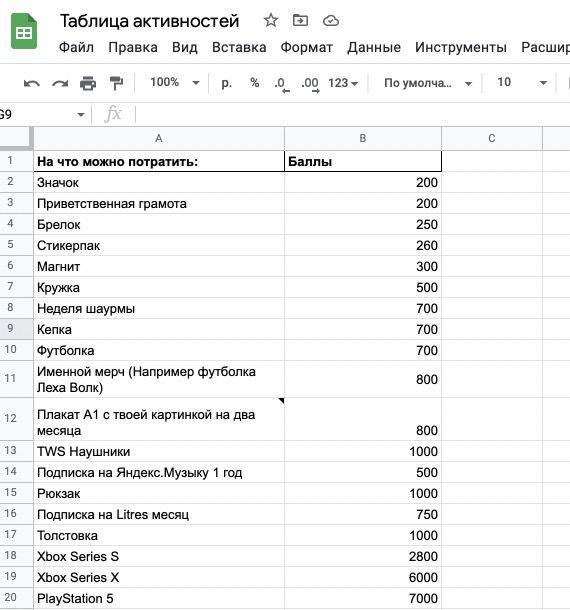Click the 260 points cell
Viewport: 570px width, 610px height.
363,245
